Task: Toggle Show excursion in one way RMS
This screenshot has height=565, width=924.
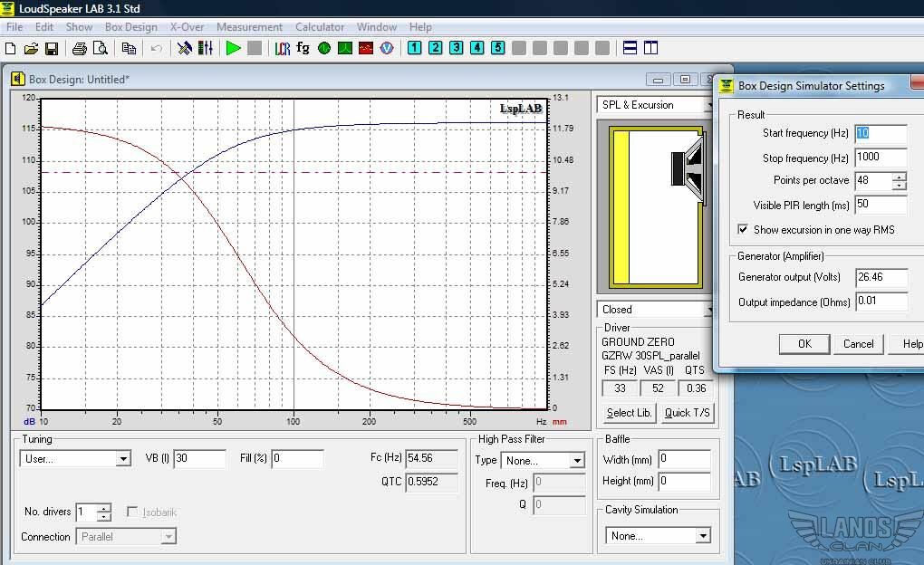Action: (743, 229)
